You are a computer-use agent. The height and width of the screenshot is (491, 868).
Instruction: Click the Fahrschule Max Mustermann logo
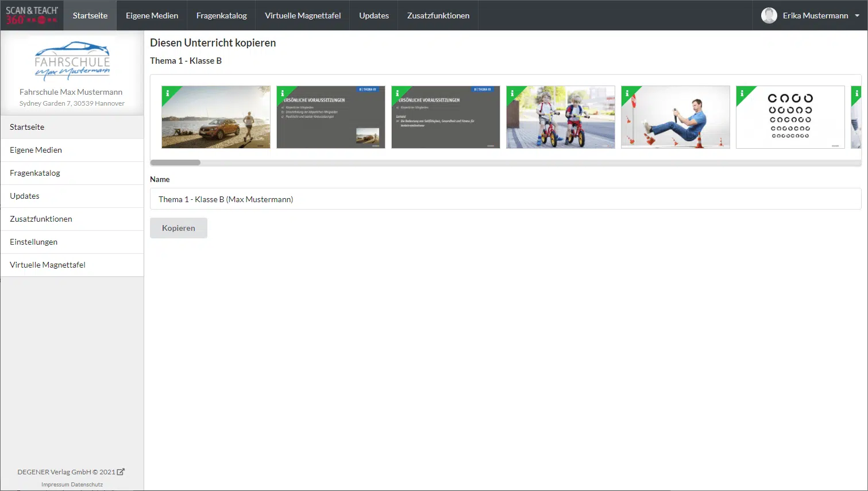(x=72, y=61)
